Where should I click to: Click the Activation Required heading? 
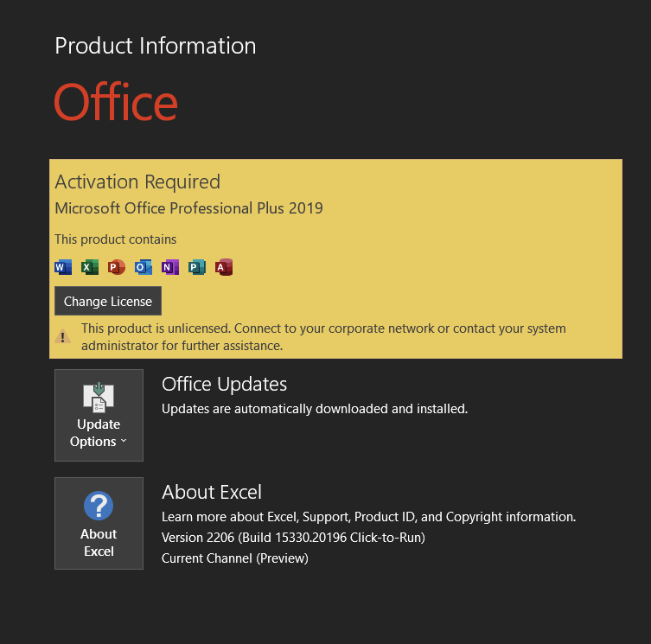(137, 182)
